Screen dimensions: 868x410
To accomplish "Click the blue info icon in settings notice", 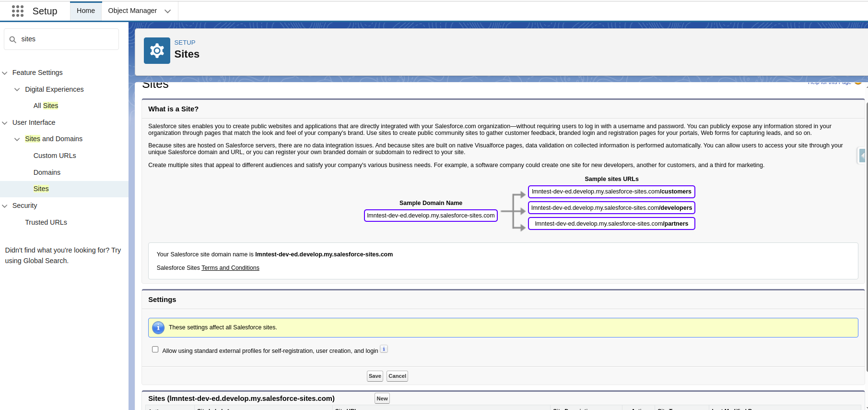I will coord(158,327).
